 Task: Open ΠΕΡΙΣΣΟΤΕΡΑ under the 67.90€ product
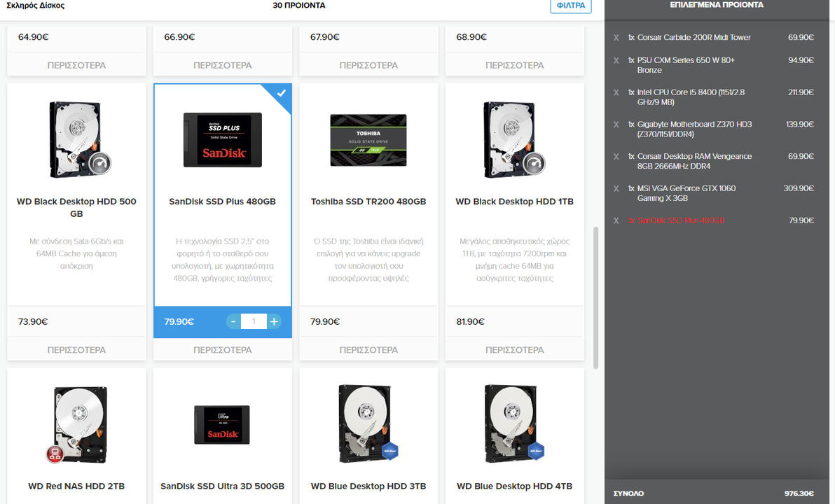pos(368,65)
